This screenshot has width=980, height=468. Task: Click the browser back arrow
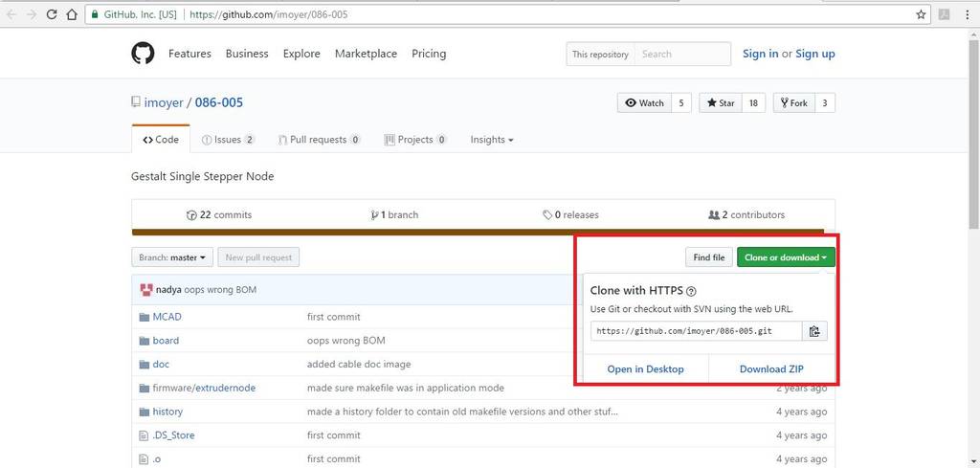[11, 14]
